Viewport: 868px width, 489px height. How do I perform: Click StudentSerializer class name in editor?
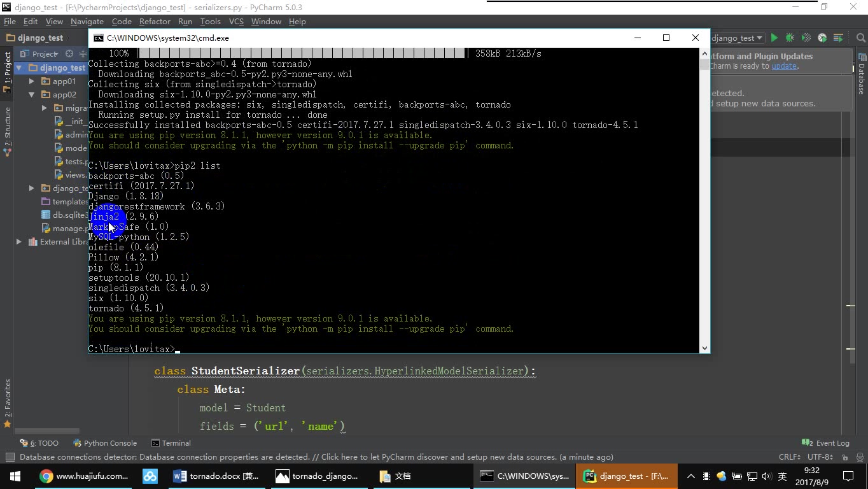click(245, 371)
